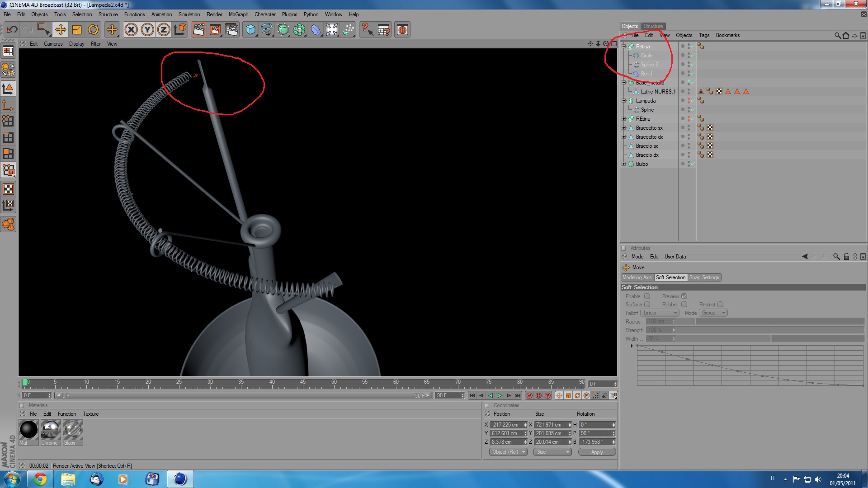Expand the Braccetto sx tree item
Viewport: 868px width, 488px height.
pos(624,128)
